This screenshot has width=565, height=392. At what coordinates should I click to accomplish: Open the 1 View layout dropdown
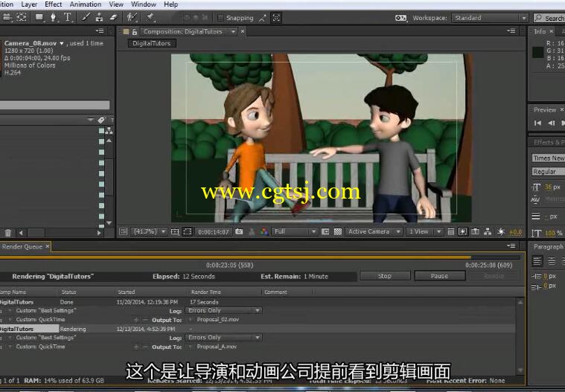point(424,231)
